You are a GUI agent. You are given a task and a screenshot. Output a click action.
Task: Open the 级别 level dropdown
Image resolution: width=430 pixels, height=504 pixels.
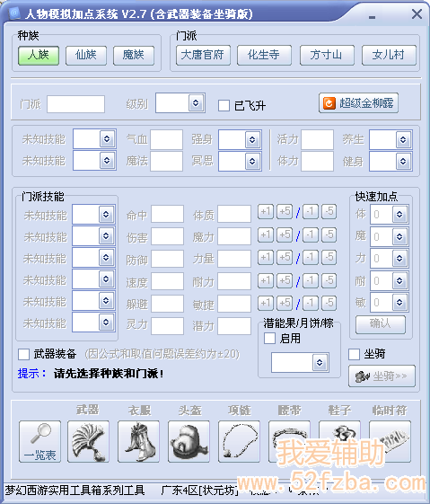(196, 102)
